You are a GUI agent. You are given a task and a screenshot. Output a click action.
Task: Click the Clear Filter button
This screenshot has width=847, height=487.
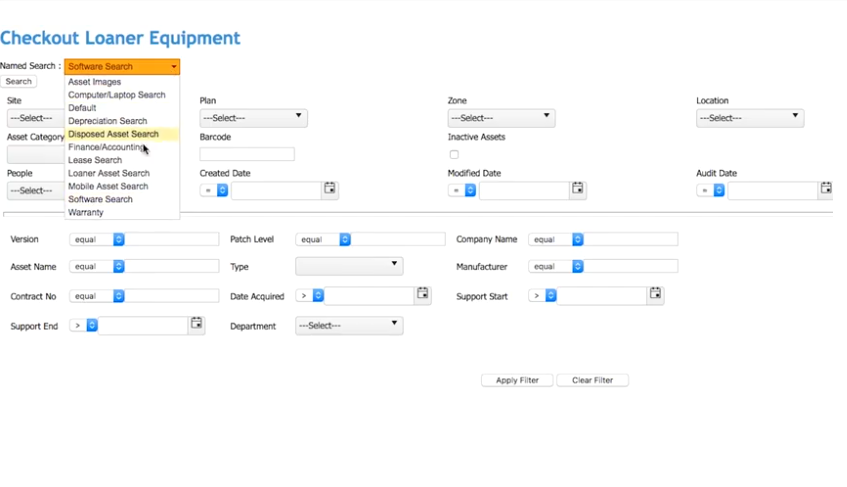tap(592, 381)
